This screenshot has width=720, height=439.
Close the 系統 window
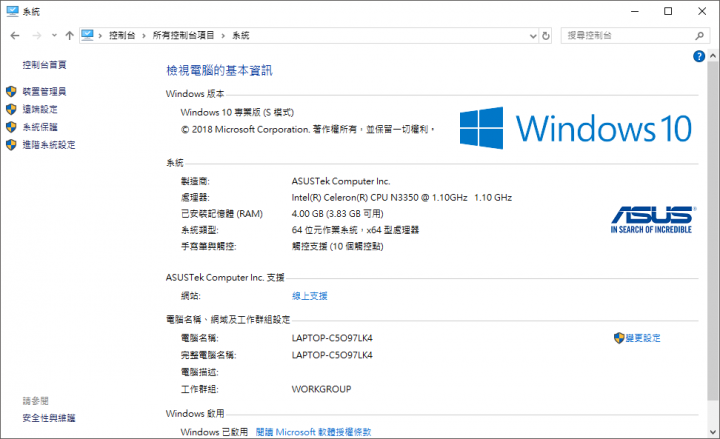(702, 11)
